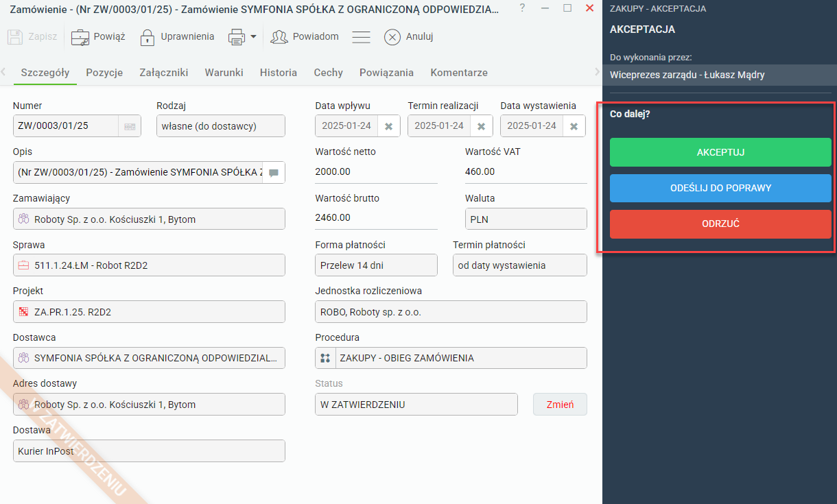Screen dimensions: 837x504
Task: Open the Waluta PLN field
Action: (526, 219)
